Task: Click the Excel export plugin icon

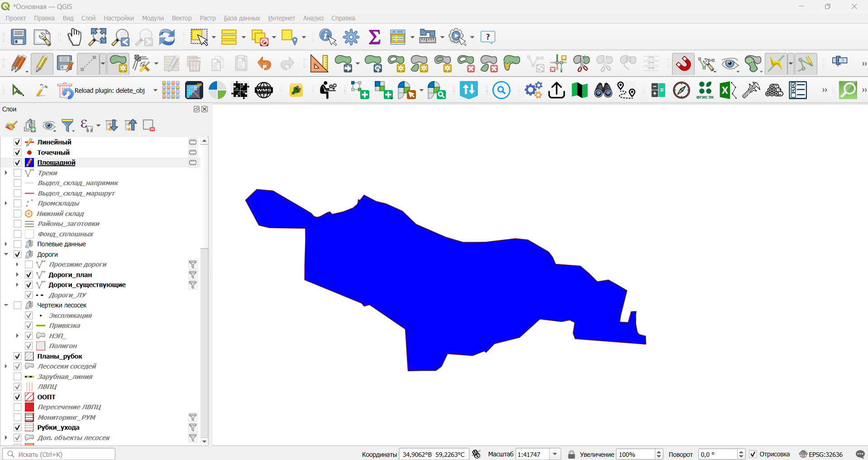Action: 728,91
